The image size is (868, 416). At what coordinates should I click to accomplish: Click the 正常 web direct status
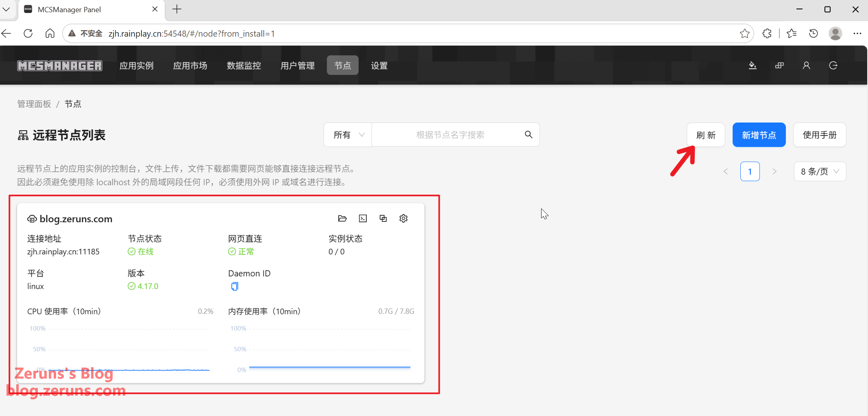(x=241, y=252)
